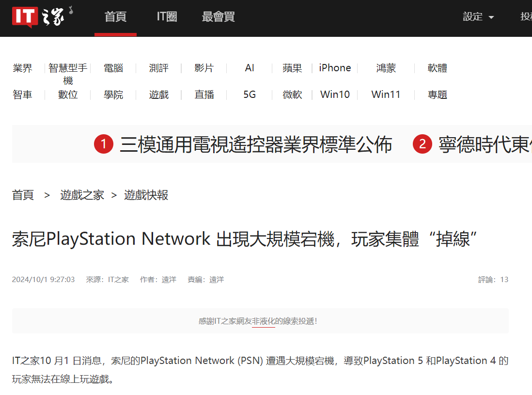Open the 遊戲快報 breadcrumb link
This screenshot has width=532, height=395.
point(146,194)
